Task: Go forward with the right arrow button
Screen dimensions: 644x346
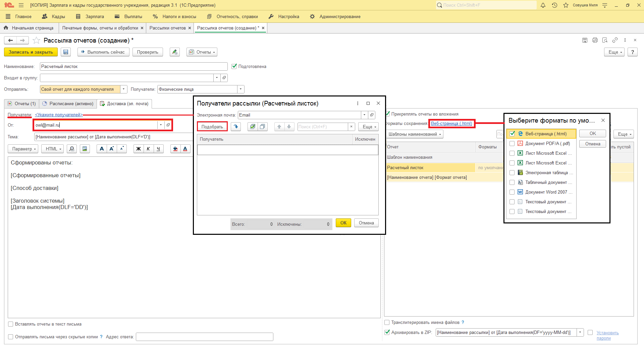Action: point(22,41)
